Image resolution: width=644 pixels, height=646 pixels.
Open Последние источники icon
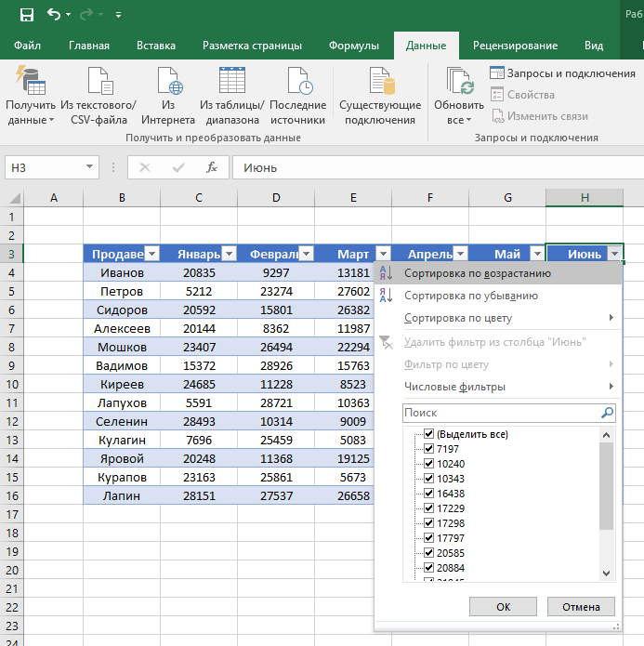[299, 81]
